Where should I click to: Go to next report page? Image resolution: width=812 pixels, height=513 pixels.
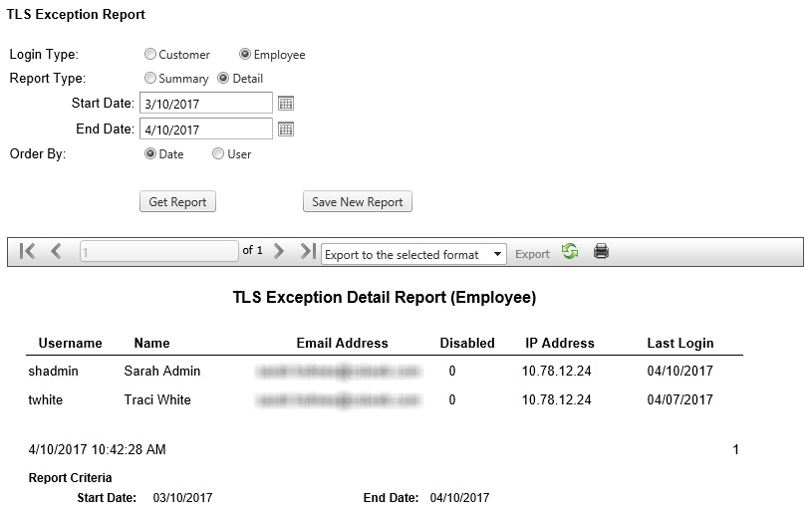click(x=279, y=252)
